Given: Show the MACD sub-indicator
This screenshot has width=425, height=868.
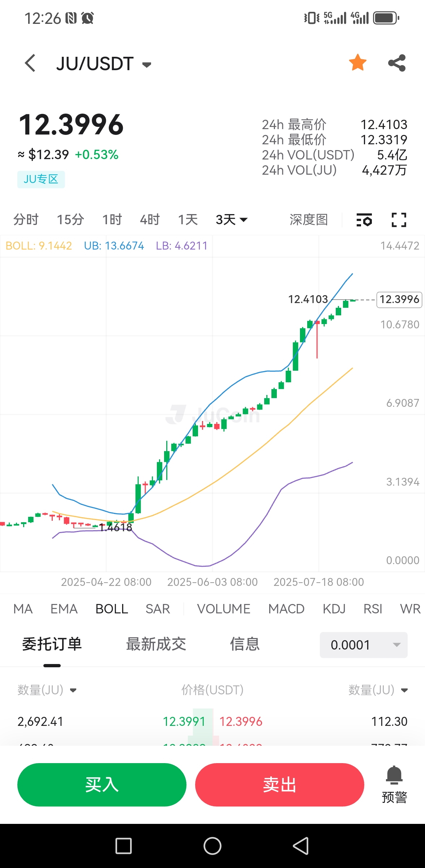Looking at the screenshot, I should tap(286, 609).
